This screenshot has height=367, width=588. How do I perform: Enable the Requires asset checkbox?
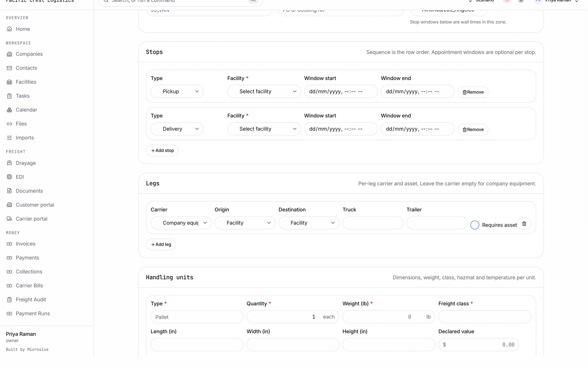(x=474, y=225)
